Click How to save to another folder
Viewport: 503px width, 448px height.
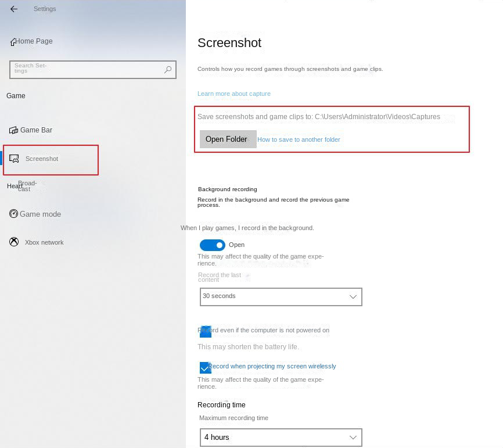coord(299,139)
